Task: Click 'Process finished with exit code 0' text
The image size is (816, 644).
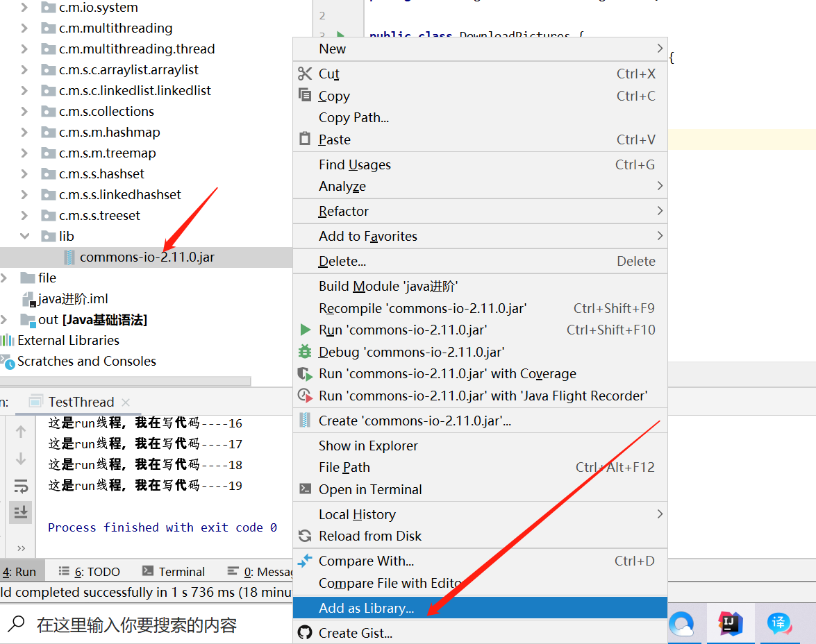Action: pos(163,527)
